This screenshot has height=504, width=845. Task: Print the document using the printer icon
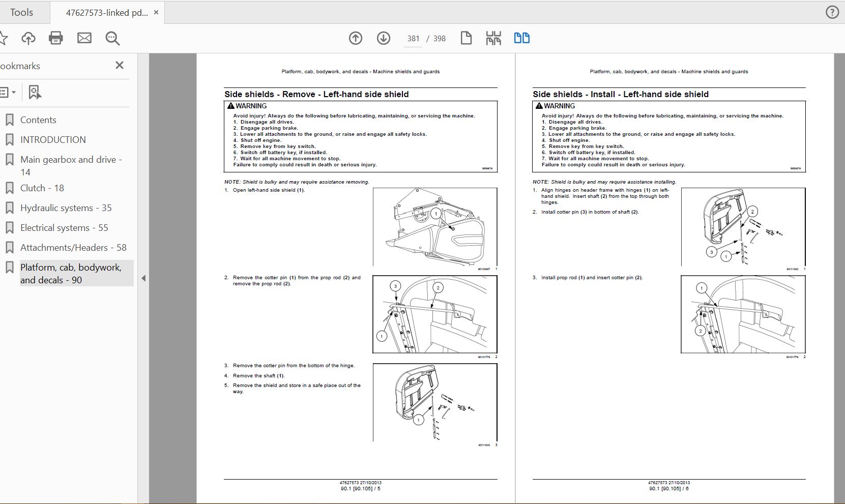click(56, 38)
